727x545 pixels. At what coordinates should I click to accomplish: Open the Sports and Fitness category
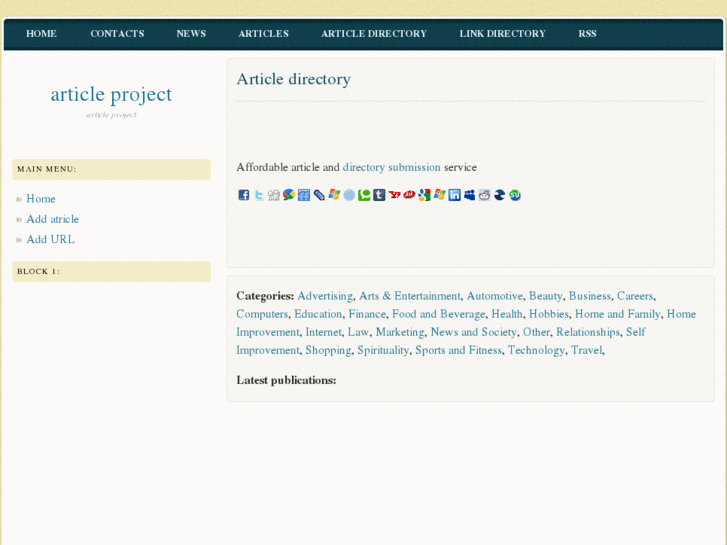[458, 350]
